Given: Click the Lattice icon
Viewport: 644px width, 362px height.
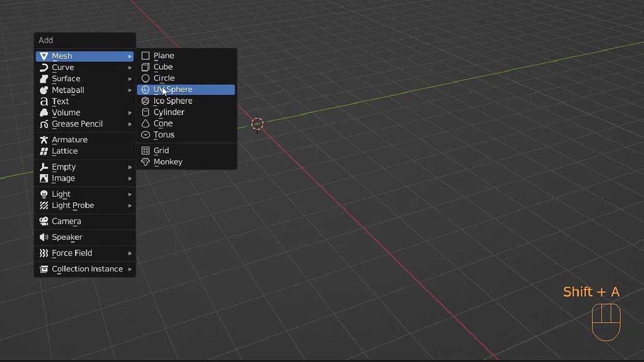Looking at the screenshot, I should point(44,151).
